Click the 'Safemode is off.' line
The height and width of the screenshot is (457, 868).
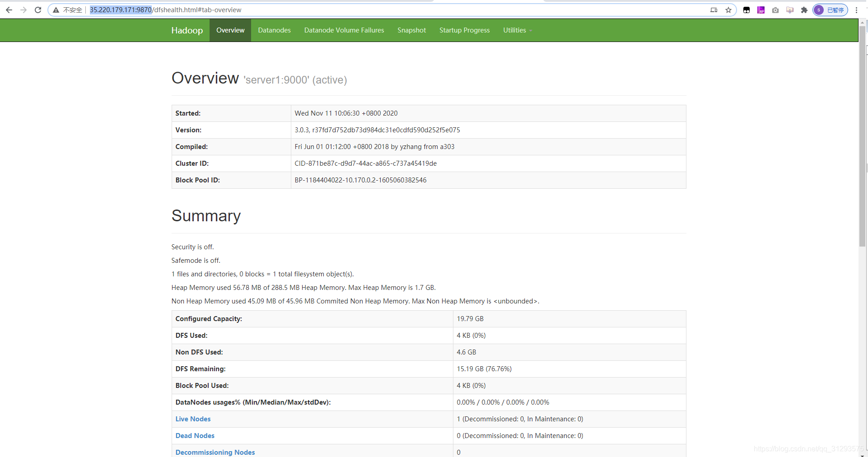coord(196,261)
